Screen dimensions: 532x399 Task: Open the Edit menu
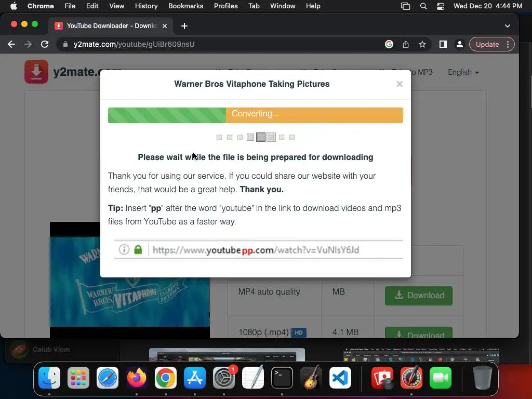92,6
